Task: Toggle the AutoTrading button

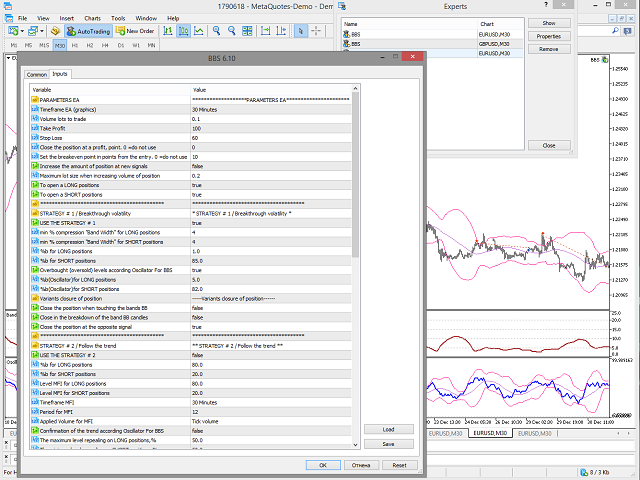Action: coord(87,31)
